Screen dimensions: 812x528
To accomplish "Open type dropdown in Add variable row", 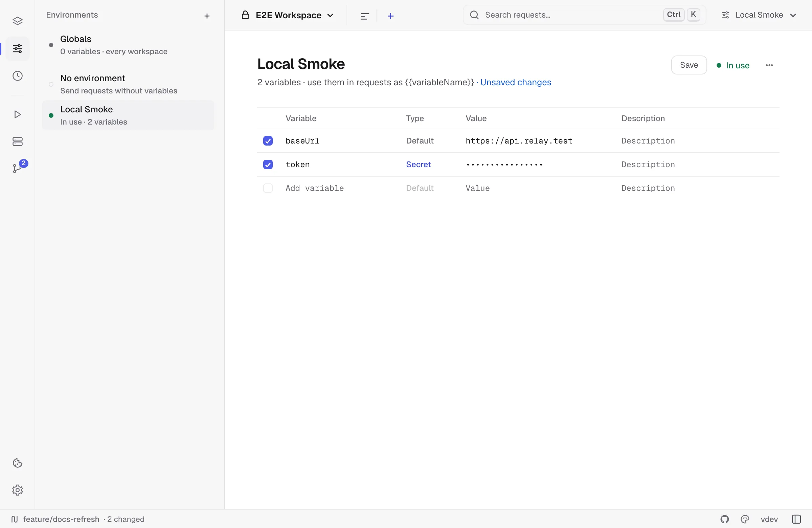I will coord(420,188).
